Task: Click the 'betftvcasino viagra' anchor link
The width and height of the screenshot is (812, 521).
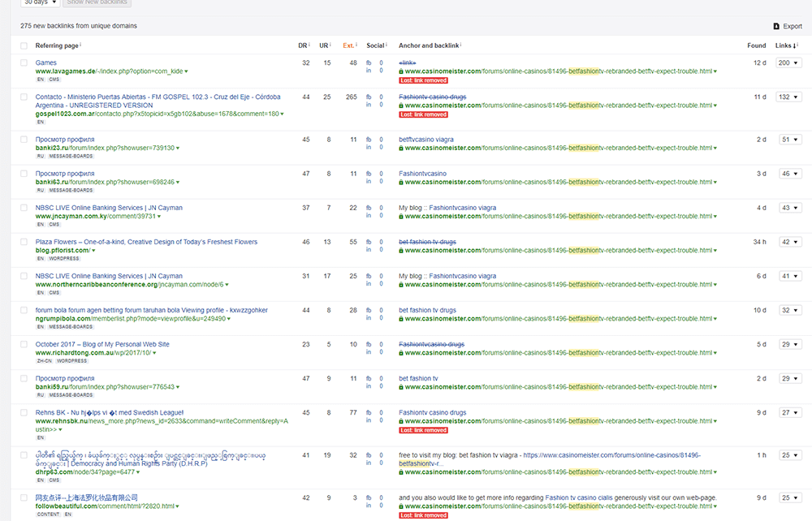Action: point(426,140)
